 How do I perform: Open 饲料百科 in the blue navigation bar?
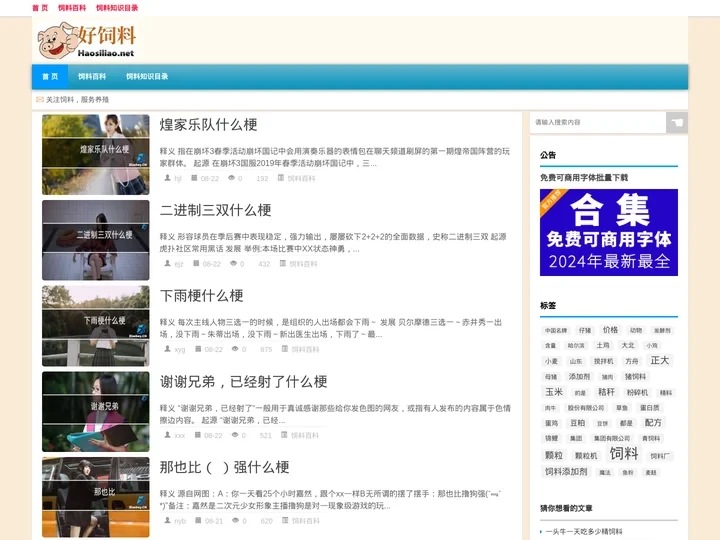[92, 76]
